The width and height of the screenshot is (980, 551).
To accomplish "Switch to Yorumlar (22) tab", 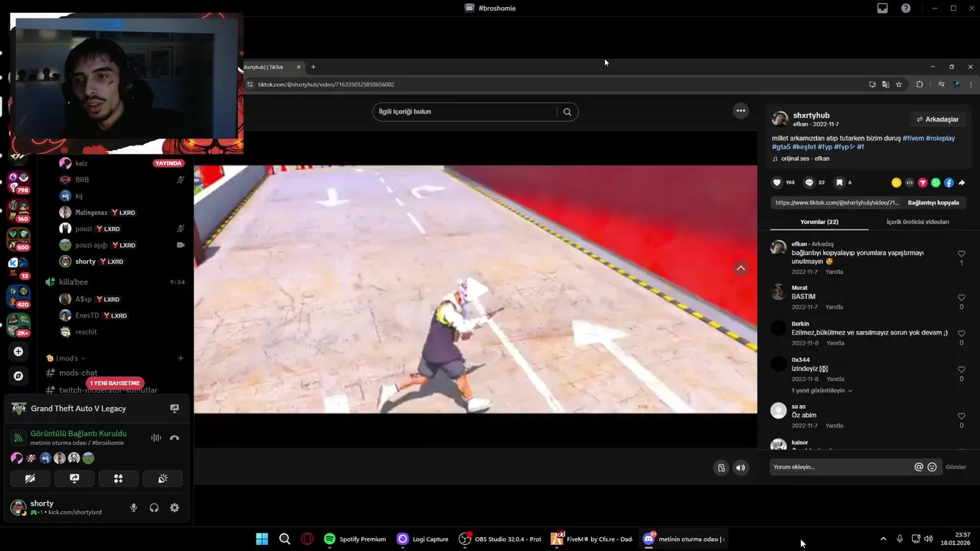I will [819, 222].
